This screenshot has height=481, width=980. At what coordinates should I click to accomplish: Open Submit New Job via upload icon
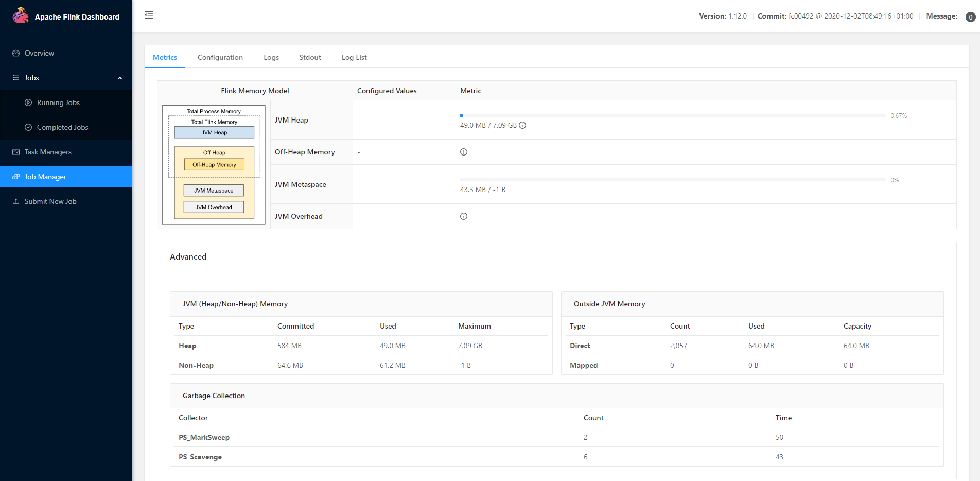click(16, 201)
